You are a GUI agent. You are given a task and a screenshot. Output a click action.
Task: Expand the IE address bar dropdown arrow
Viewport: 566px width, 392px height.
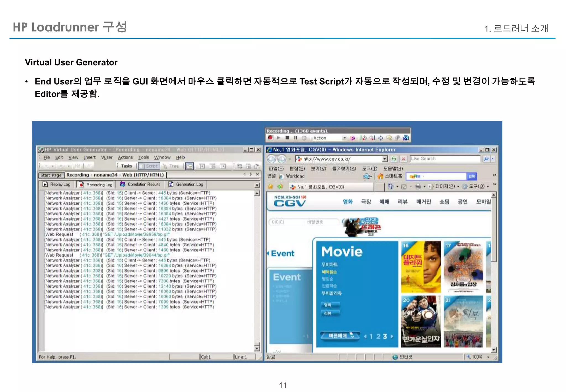pos(385,159)
